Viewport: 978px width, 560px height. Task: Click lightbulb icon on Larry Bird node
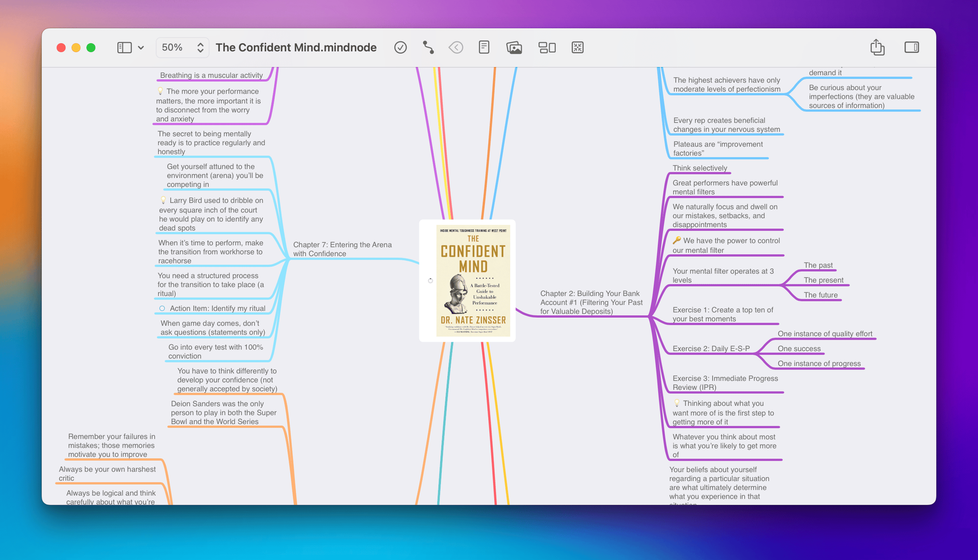coord(163,200)
